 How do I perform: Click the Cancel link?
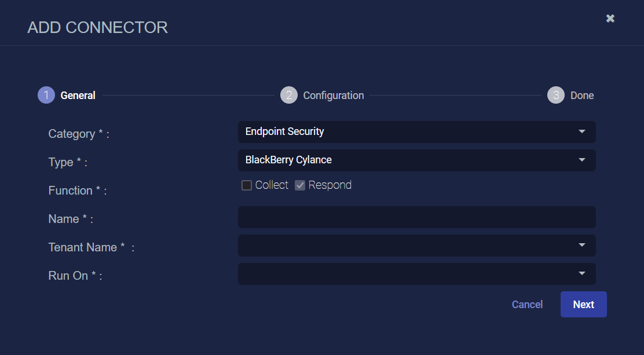pyautogui.click(x=527, y=305)
